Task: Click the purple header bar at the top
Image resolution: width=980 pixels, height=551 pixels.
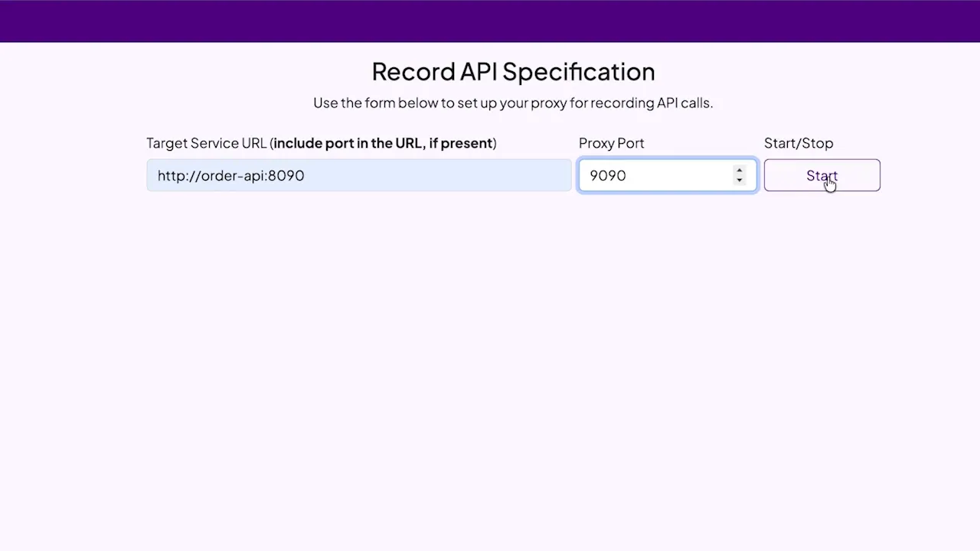Action: [490, 21]
